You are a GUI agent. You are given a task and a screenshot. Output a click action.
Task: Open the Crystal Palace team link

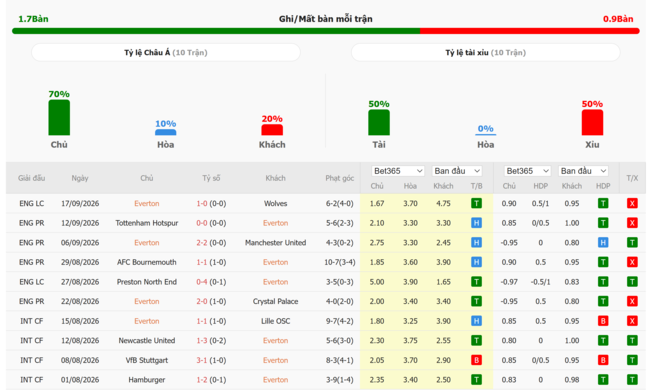tap(275, 301)
